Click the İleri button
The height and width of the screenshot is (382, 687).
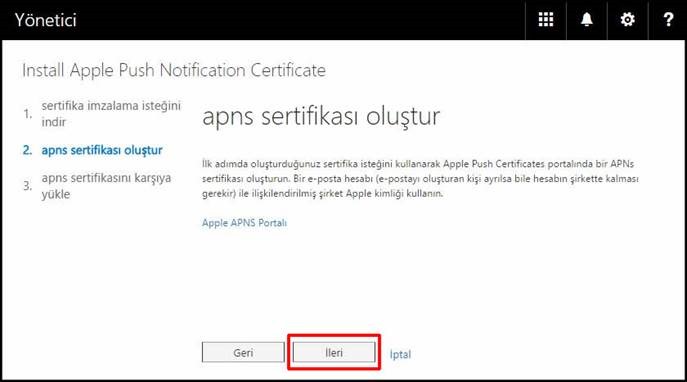(x=334, y=352)
